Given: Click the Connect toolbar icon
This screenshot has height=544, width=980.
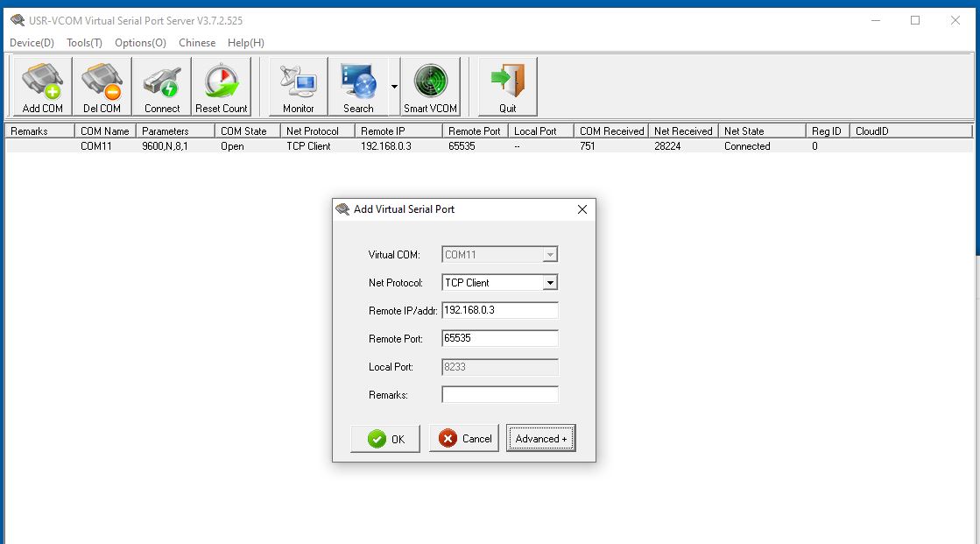Looking at the screenshot, I should pyautogui.click(x=162, y=87).
